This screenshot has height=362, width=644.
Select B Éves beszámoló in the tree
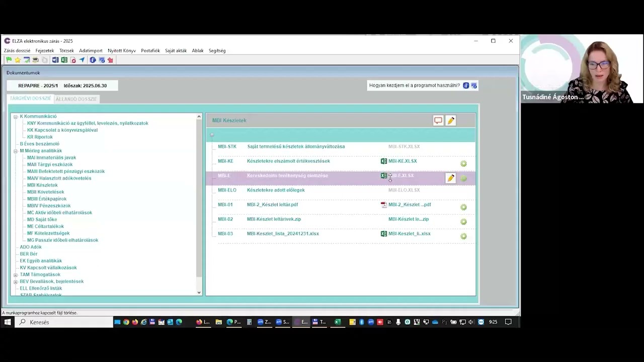point(39,144)
